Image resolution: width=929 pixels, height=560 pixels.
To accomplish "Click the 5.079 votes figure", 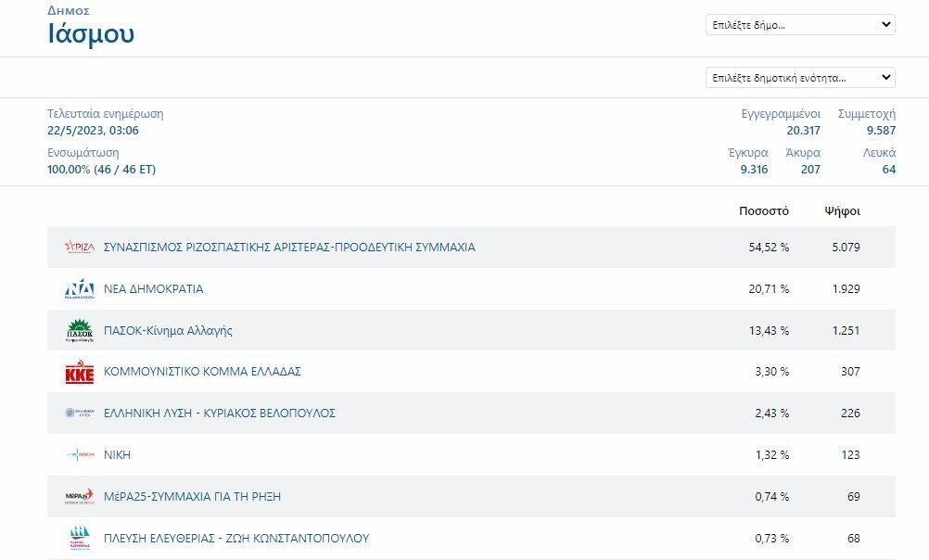I will 846,248.
